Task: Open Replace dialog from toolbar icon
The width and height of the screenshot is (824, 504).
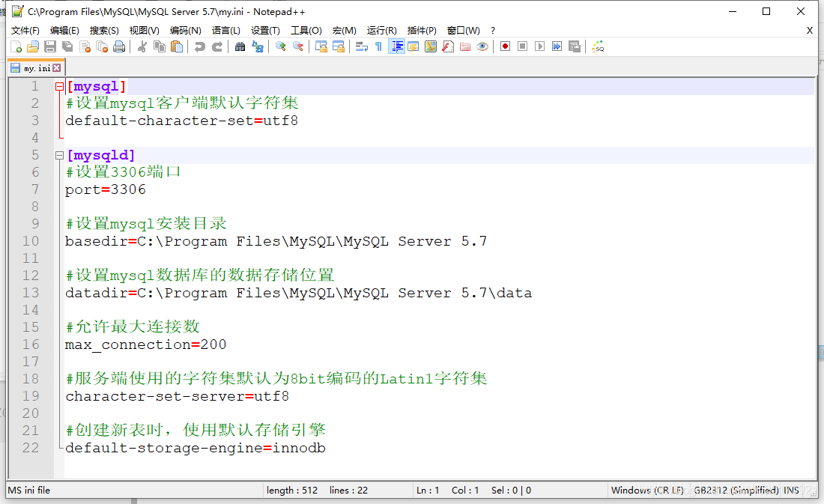Action: point(258,46)
